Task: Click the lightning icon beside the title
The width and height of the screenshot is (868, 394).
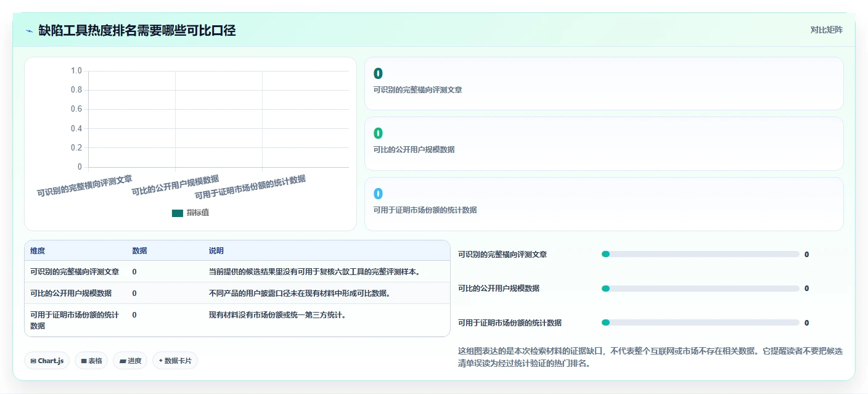Action: pos(29,30)
